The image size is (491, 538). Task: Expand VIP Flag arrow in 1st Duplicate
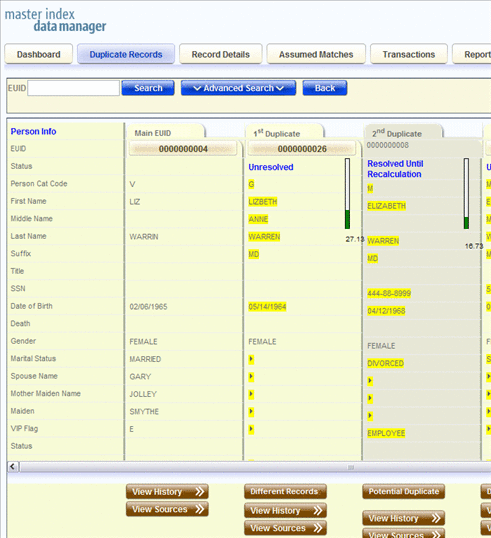251,429
